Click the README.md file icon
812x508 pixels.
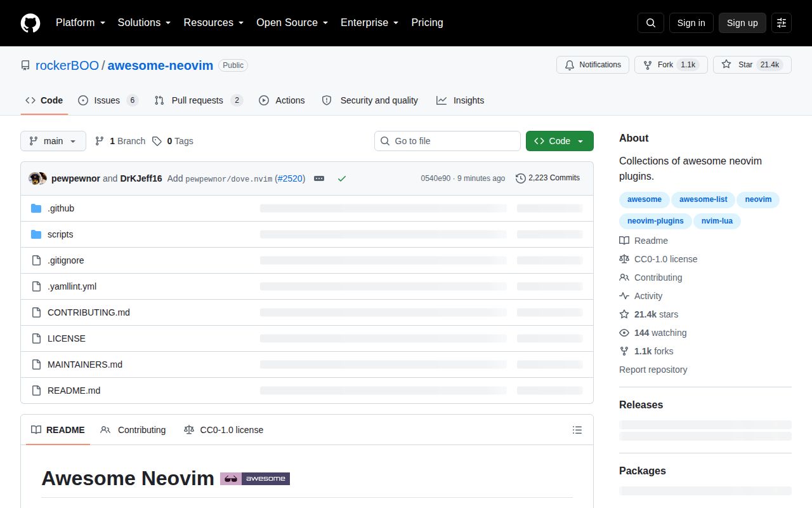pyautogui.click(x=36, y=391)
